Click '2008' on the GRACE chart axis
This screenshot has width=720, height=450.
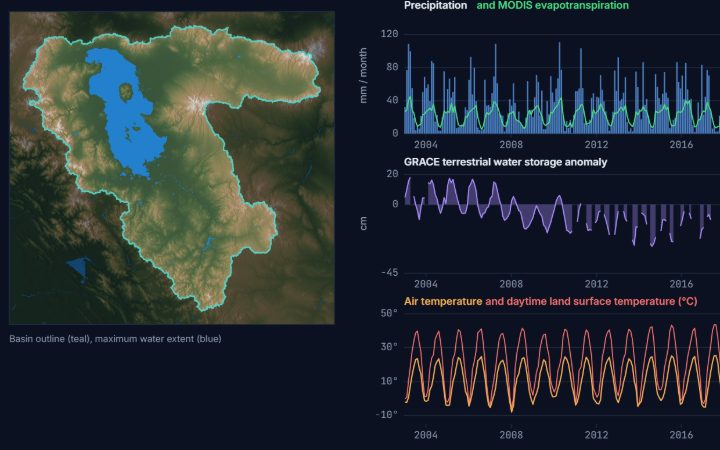coord(511,284)
